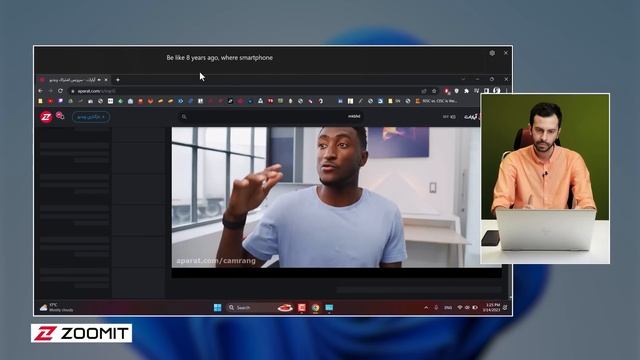Click the red bowl icon beside Search
640x360 pixels.
pyautogui.click(x=285, y=307)
